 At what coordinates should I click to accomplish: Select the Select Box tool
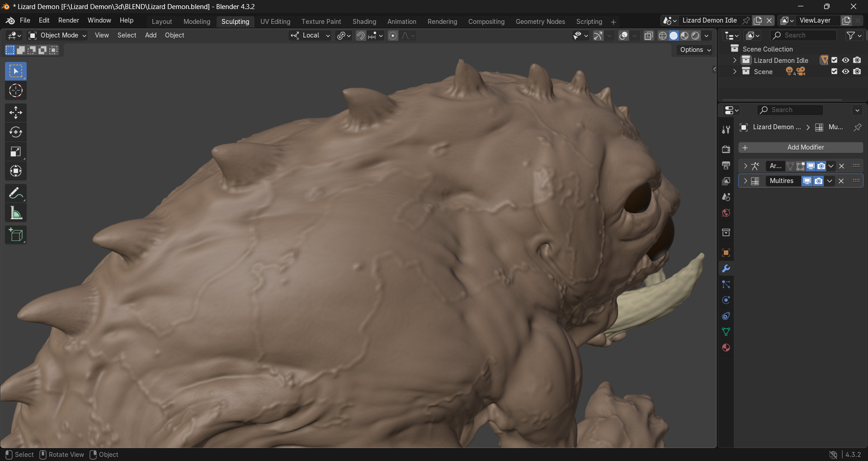click(16, 71)
